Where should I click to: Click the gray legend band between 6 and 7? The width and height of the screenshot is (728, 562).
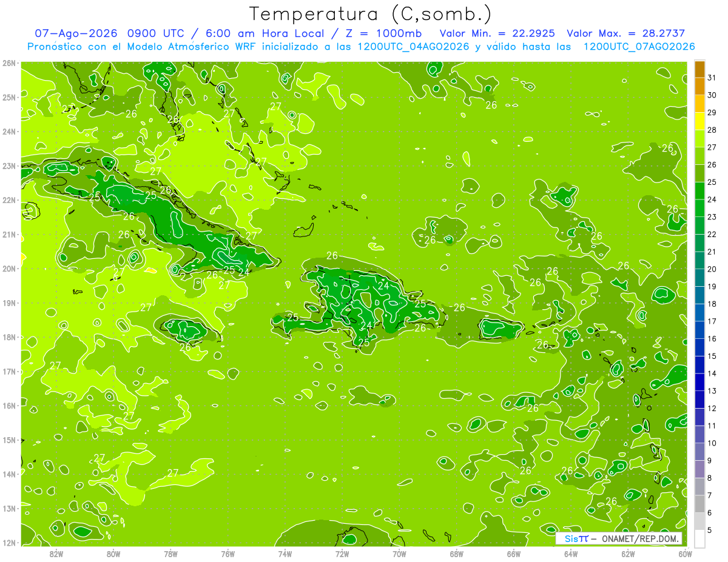[x=699, y=504]
